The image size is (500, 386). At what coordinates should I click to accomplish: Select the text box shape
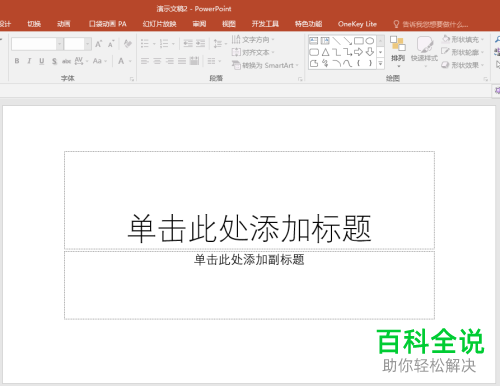pos(314,41)
